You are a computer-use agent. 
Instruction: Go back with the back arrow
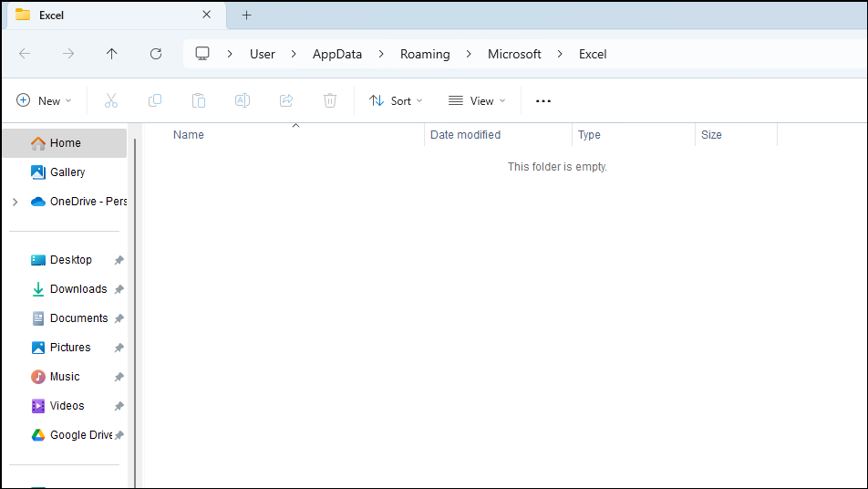(x=25, y=54)
